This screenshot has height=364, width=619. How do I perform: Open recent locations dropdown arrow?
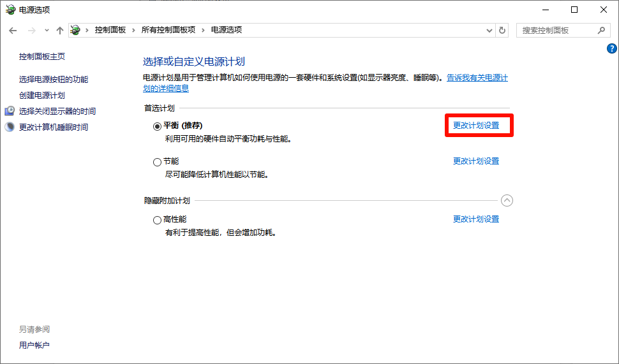tap(47, 31)
